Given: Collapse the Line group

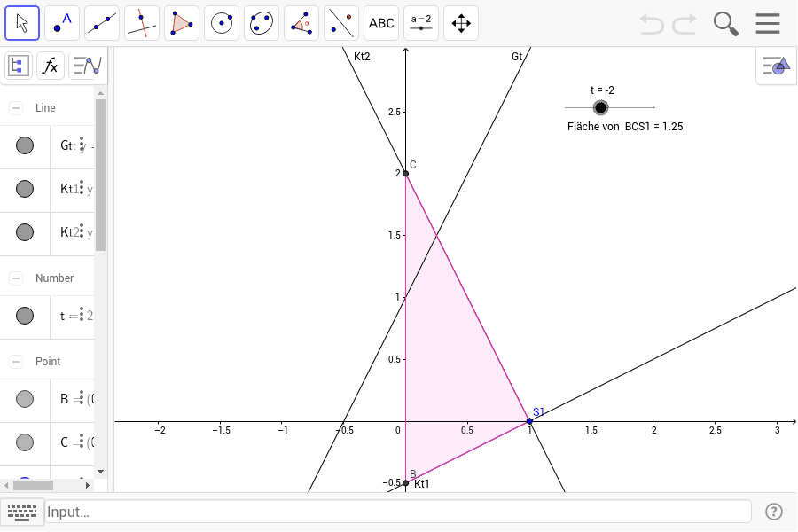Looking at the screenshot, I should [16, 108].
